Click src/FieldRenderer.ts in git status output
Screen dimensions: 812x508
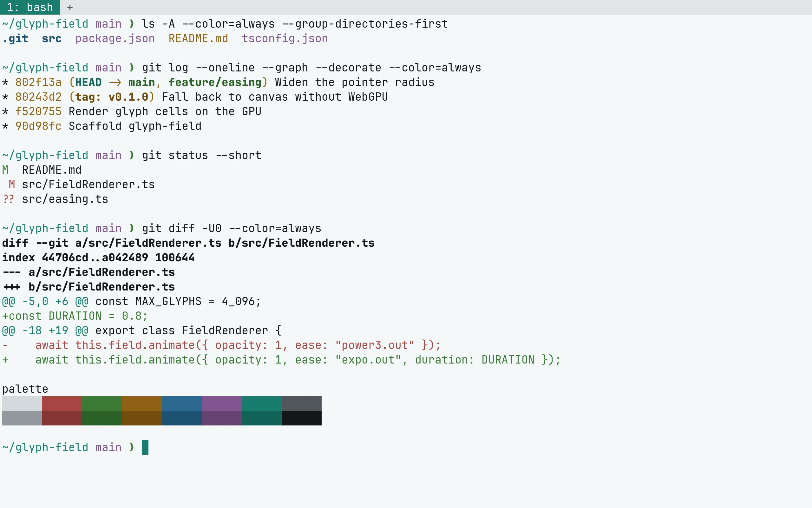tap(88, 185)
